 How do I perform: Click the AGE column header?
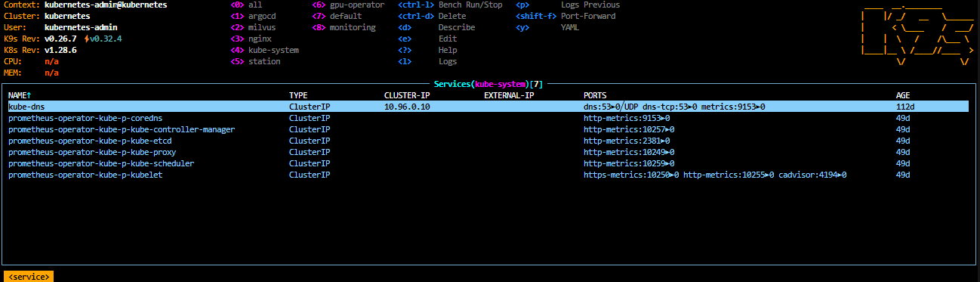pyautogui.click(x=903, y=95)
